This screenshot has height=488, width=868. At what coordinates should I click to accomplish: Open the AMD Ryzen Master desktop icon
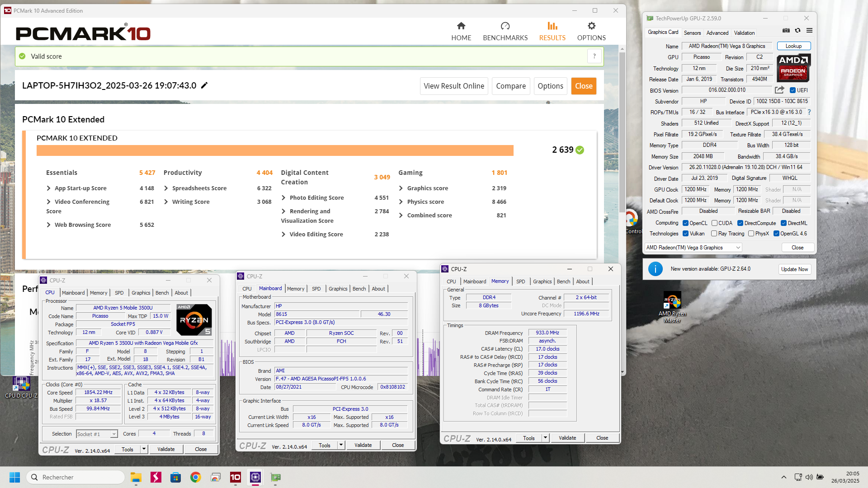point(672,307)
